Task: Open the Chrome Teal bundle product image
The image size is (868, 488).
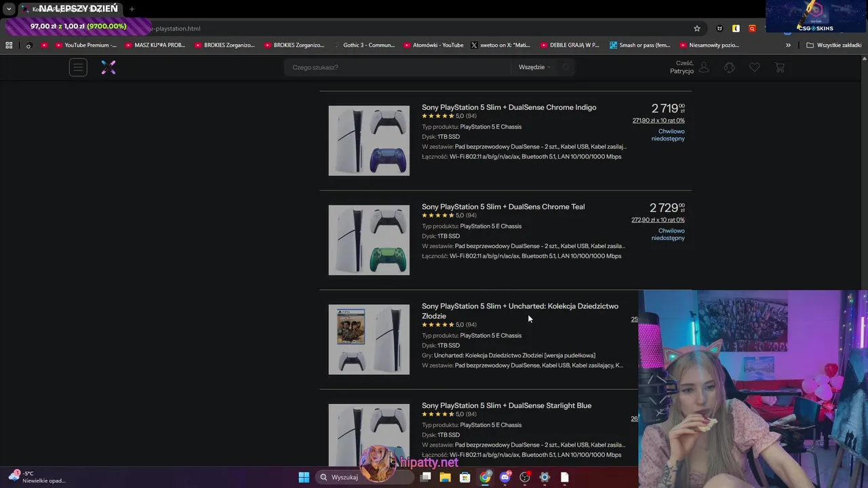Action: pyautogui.click(x=369, y=240)
